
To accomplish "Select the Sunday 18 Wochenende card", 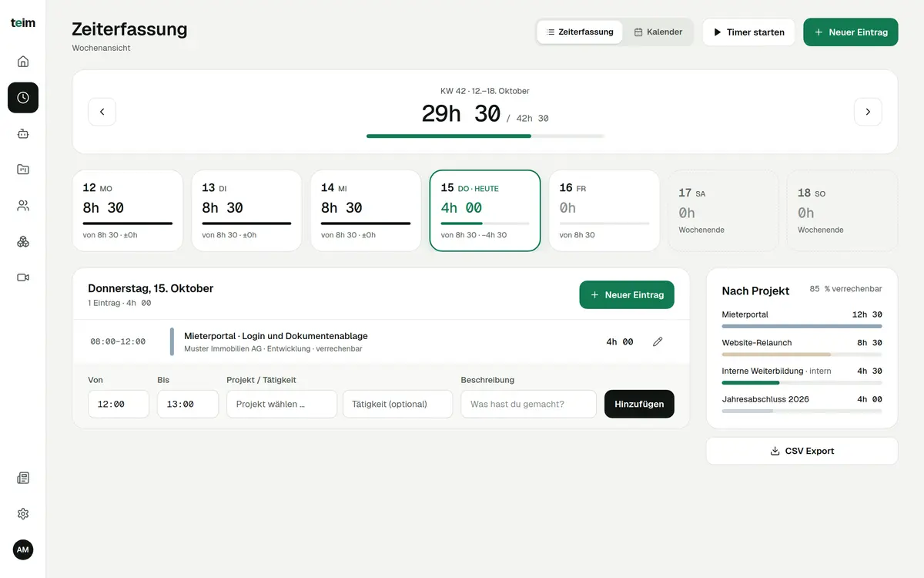I will coord(842,210).
